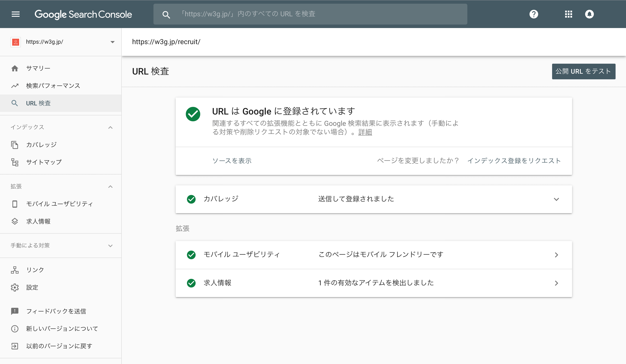Click the large green check icon in URL status card
This screenshot has height=364, width=626.
[x=193, y=114]
